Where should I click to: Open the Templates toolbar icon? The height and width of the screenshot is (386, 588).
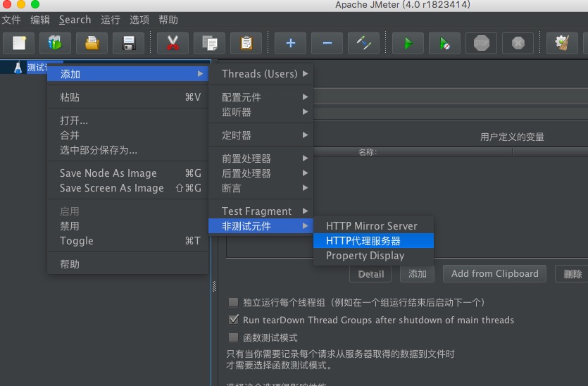(55, 43)
